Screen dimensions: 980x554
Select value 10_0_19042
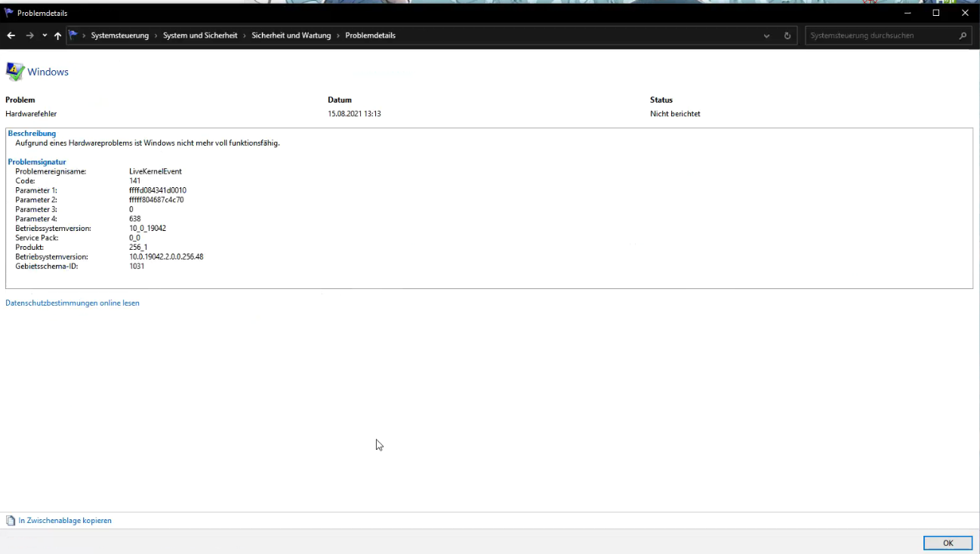click(148, 228)
